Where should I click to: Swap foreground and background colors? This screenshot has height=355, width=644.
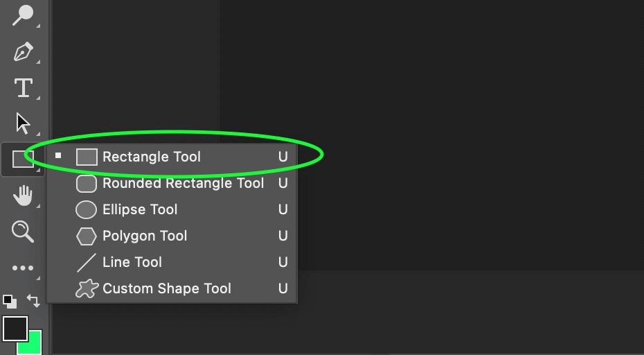pyautogui.click(x=34, y=301)
